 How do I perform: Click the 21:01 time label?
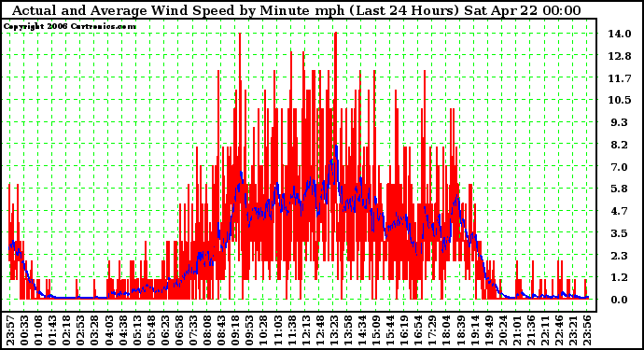click(x=517, y=329)
